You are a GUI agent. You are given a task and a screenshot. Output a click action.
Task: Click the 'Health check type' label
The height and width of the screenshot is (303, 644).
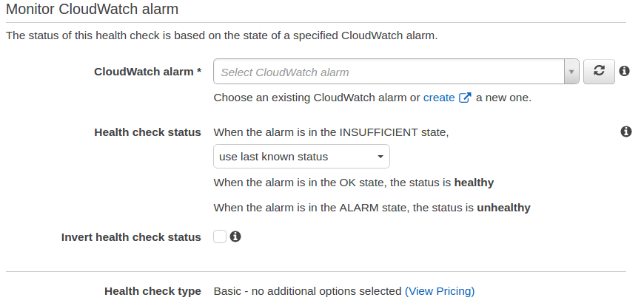pos(152,291)
